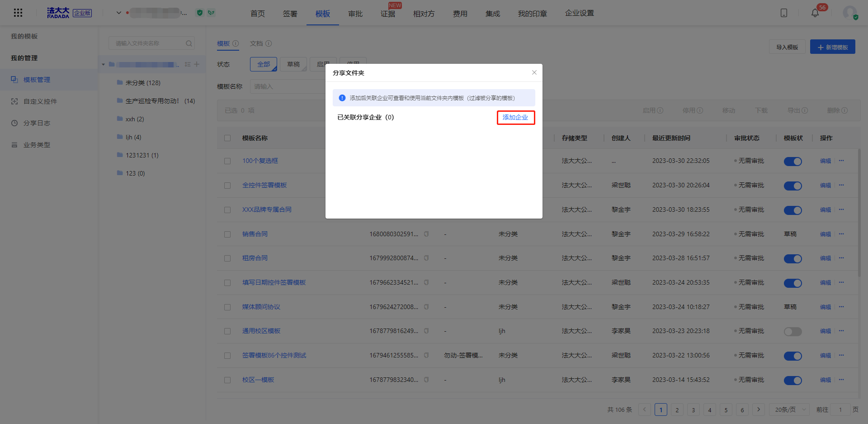Open the user avatar menu

click(x=850, y=13)
